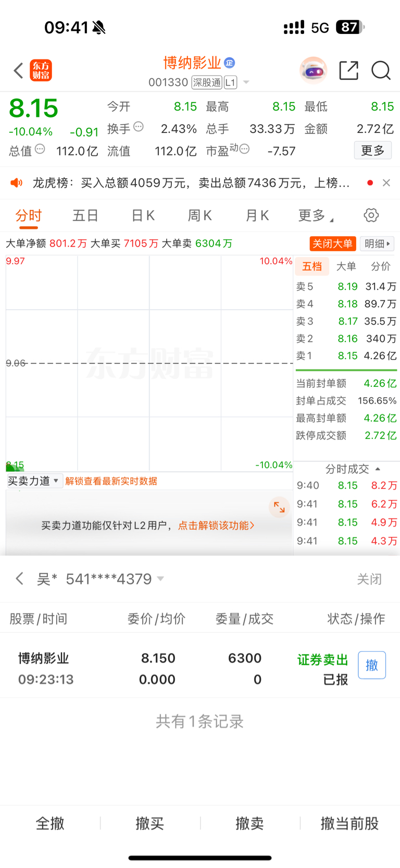Tap the share icon in header
Screen dimensions: 400x868
[x=348, y=70]
